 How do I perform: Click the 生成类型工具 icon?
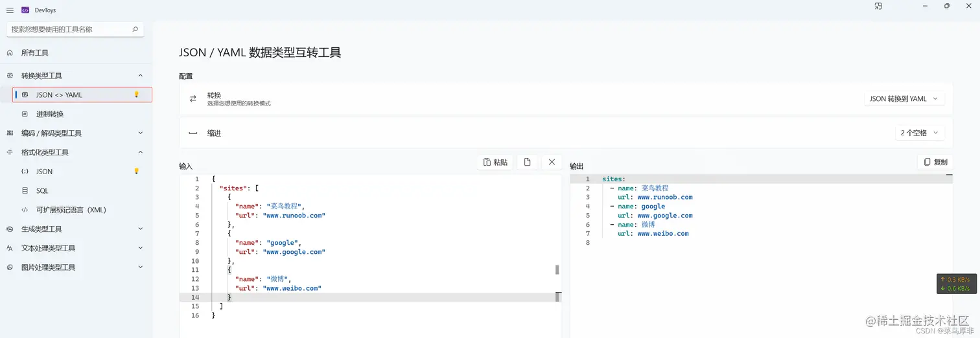pos(9,229)
